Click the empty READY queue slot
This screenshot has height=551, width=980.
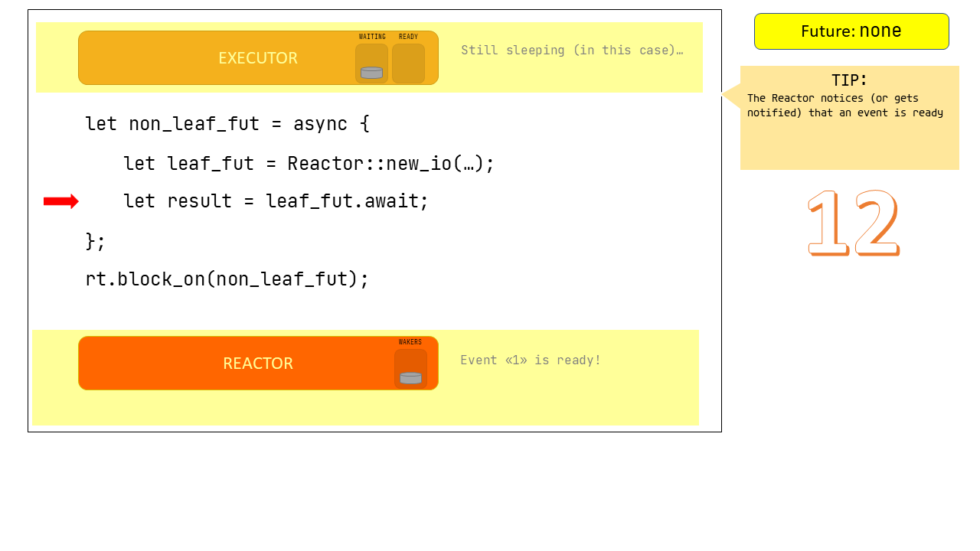tap(408, 64)
